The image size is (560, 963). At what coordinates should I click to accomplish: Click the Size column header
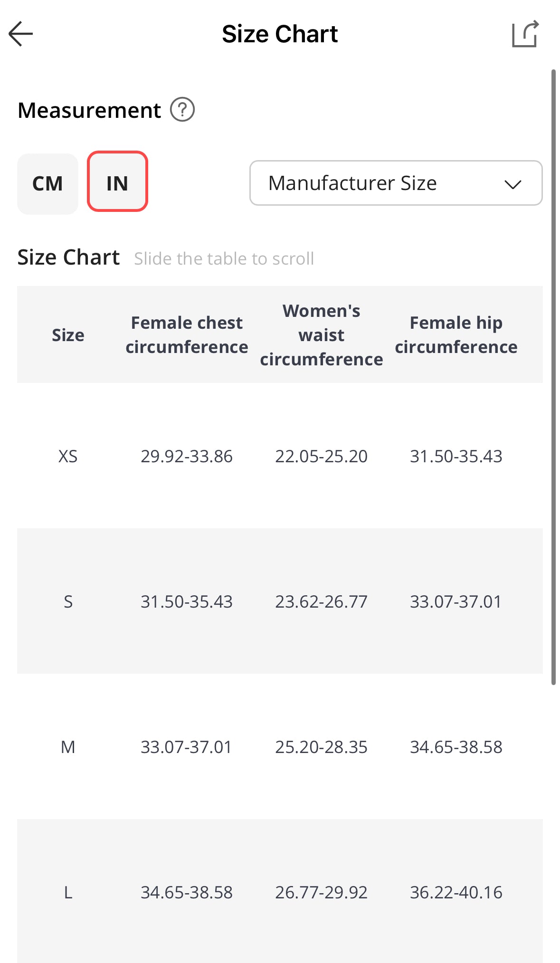click(68, 335)
